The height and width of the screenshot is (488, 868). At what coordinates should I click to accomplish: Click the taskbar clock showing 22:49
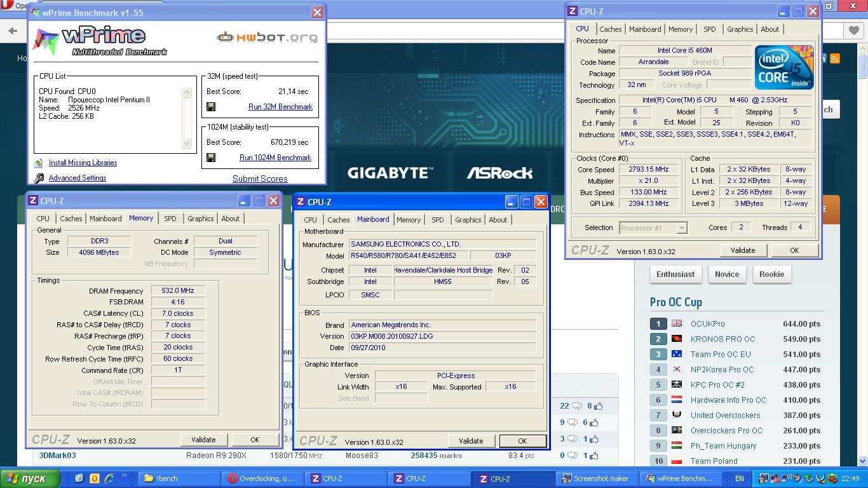(851, 478)
